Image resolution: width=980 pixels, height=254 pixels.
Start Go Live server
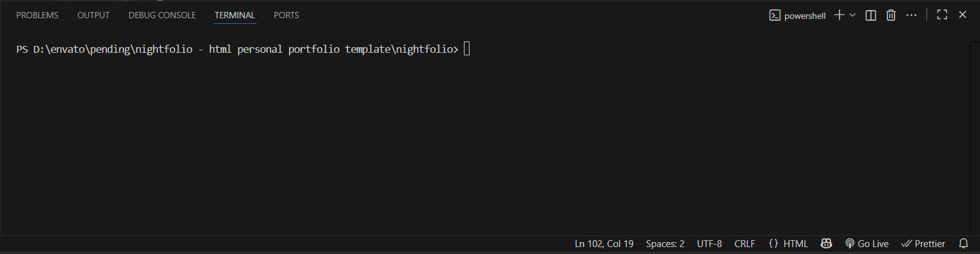point(867,243)
